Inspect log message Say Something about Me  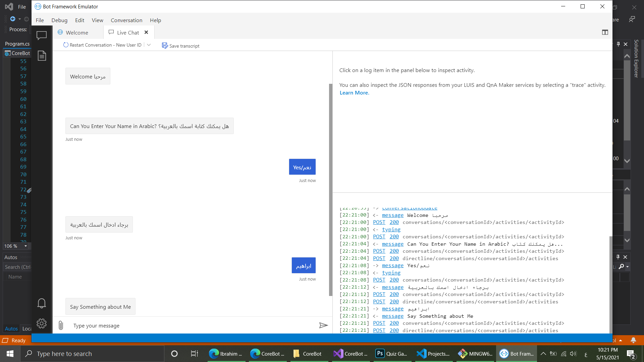coord(393,316)
